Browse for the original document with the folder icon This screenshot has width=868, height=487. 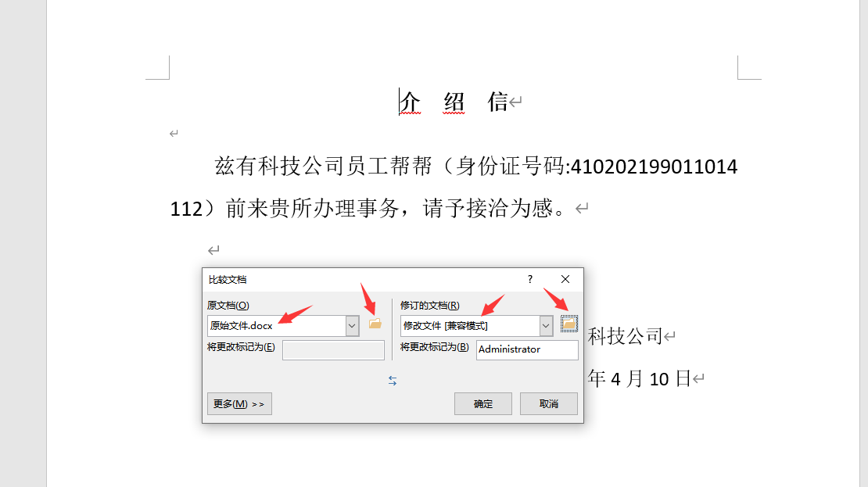(375, 324)
